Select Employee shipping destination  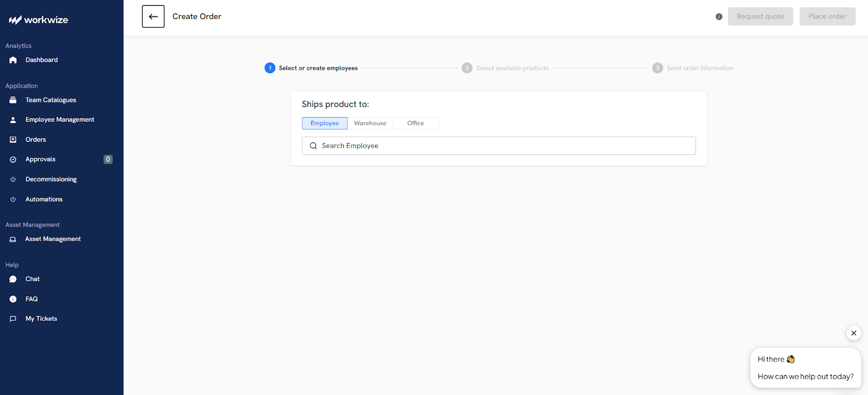tap(324, 124)
